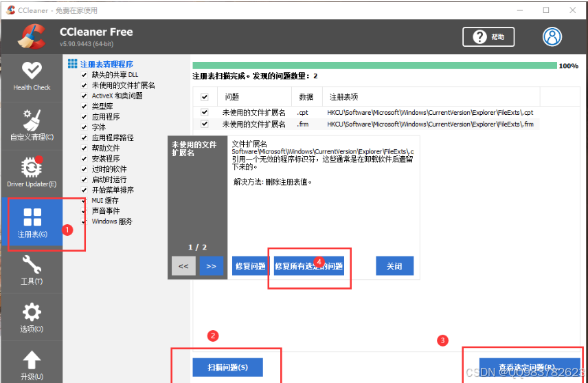
Task: Click 关闭 close dialog button
Action: (394, 266)
